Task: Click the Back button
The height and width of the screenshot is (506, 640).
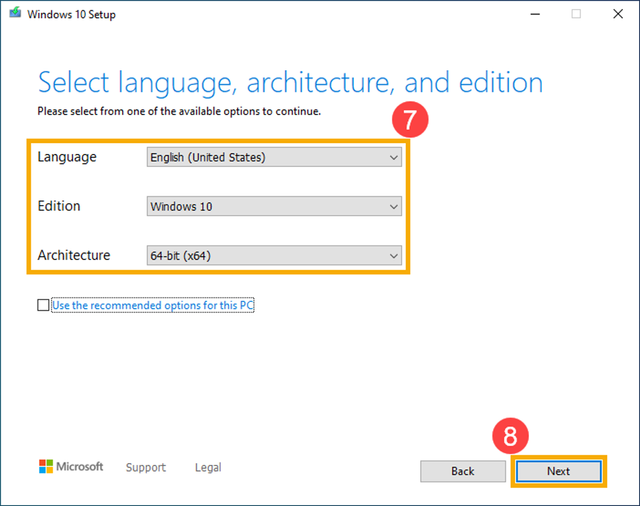Action: pos(463,471)
